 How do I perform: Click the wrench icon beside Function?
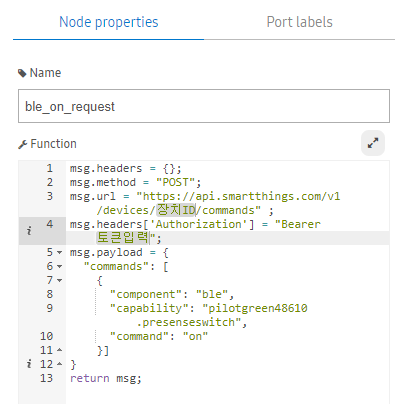(22, 144)
